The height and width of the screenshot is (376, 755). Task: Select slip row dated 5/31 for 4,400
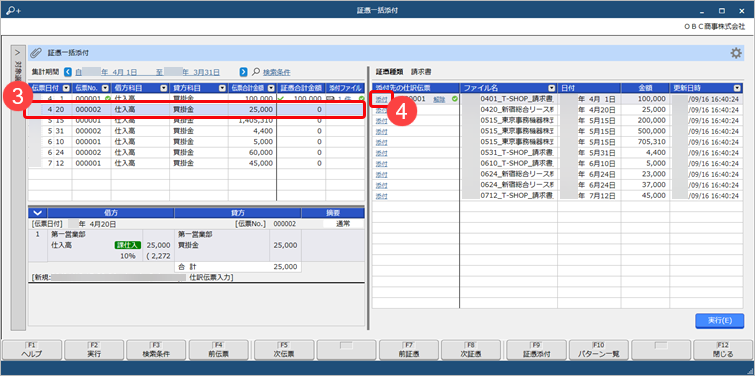(x=196, y=131)
